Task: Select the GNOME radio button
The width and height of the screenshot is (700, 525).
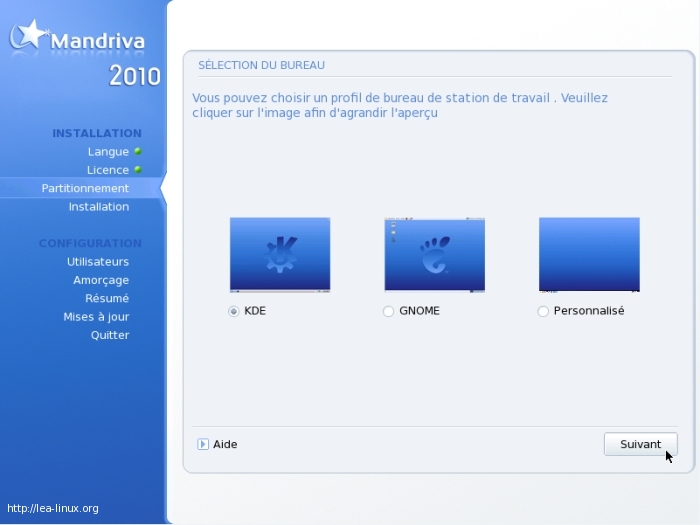Action: 388,311
